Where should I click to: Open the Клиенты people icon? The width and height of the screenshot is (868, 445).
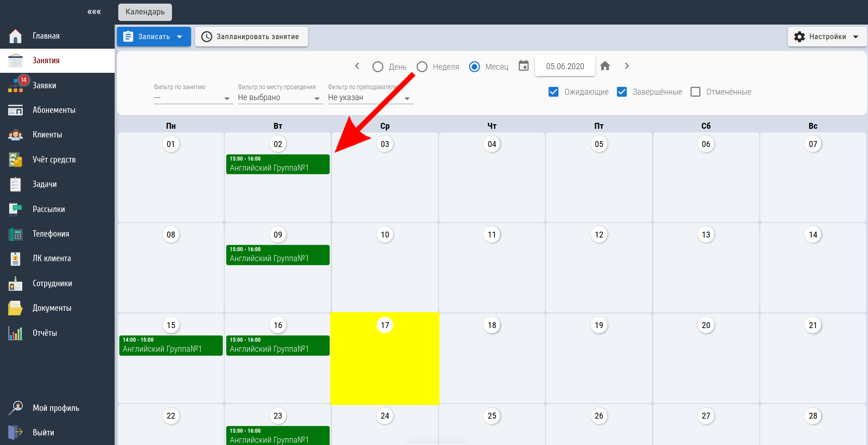[x=15, y=135]
